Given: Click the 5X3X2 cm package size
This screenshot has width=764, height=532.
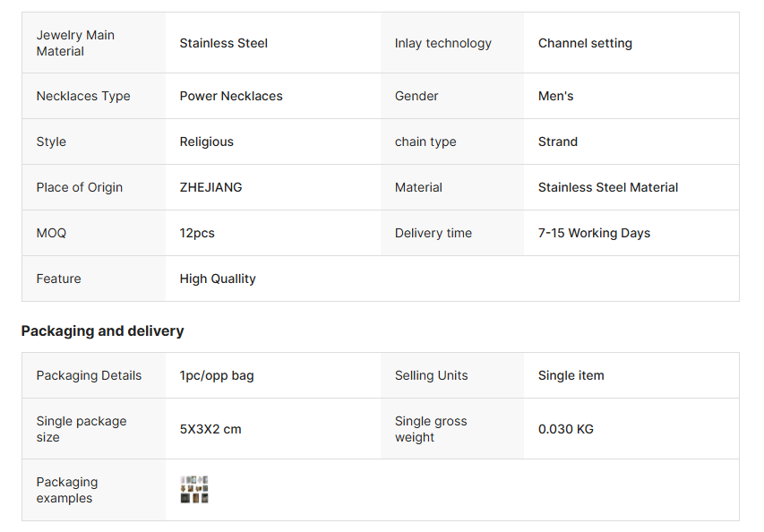Looking at the screenshot, I should point(210,429).
